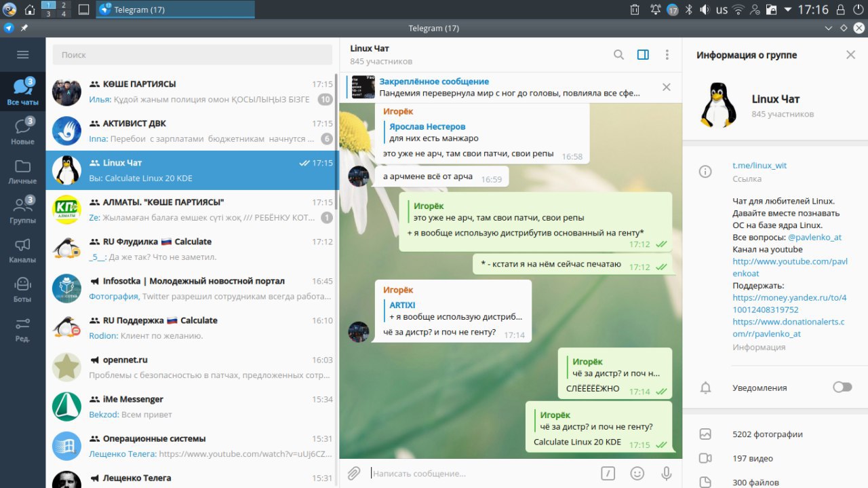The height and width of the screenshot is (488, 868).
Task: Open RU Флудилка Calculate chat
Action: (x=191, y=250)
